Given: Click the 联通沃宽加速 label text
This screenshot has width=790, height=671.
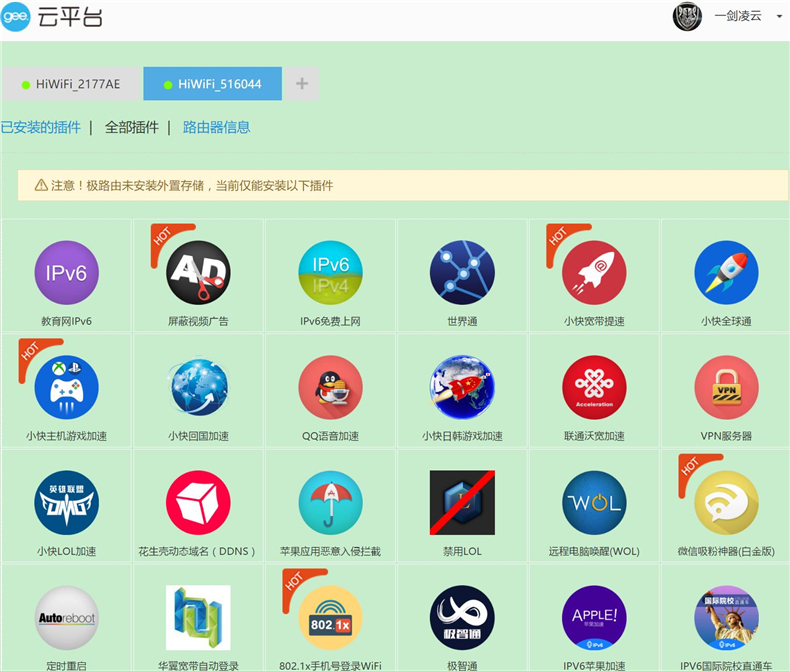Looking at the screenshot, I should pos(594,436).
